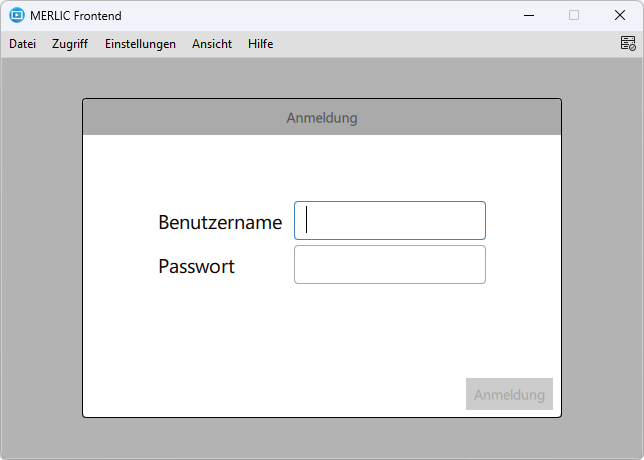The height and width of the screenshot is (460, 644).
Task: Click the MERLIC app icon in title bar
Action: pyautogui.click(x=16, y=15)
